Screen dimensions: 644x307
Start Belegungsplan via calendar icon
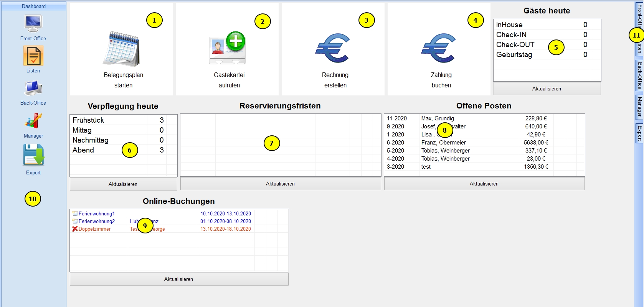point(122,49)
